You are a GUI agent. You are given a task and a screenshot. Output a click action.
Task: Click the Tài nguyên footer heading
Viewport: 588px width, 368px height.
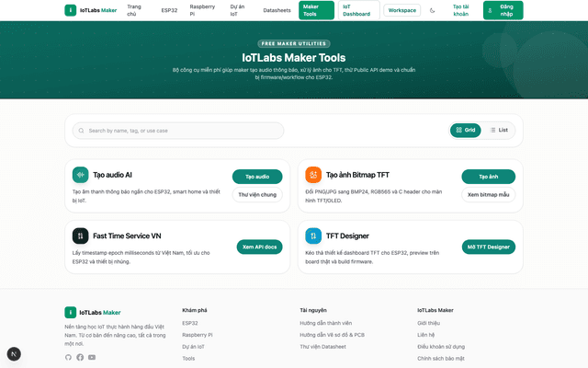[x=313, y=310]
